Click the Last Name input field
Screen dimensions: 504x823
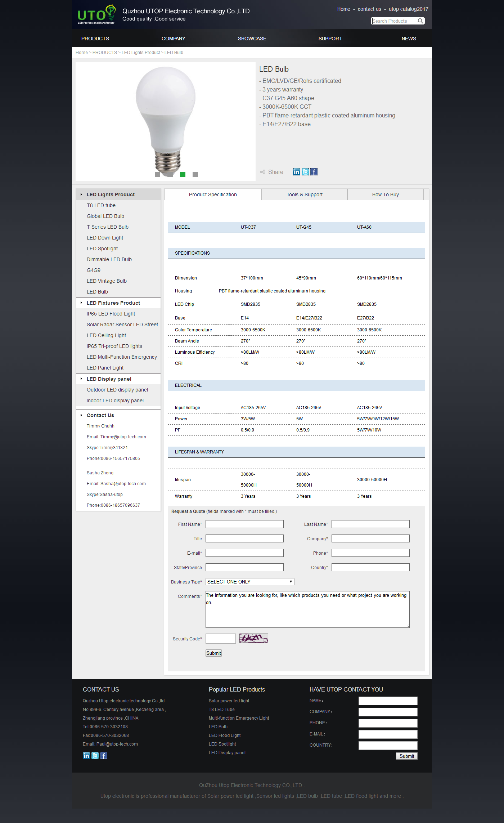(370, 524)
